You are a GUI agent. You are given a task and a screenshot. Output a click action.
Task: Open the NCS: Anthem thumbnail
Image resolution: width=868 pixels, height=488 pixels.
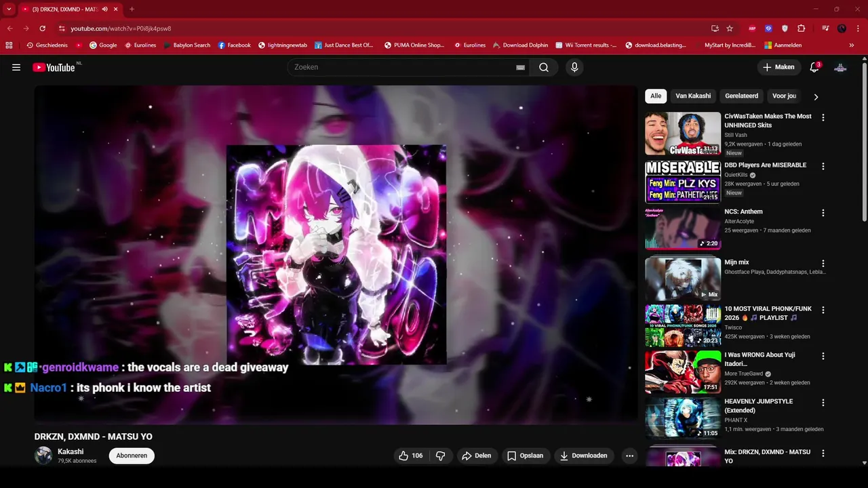pyautogui.click(x=683, y=228)
